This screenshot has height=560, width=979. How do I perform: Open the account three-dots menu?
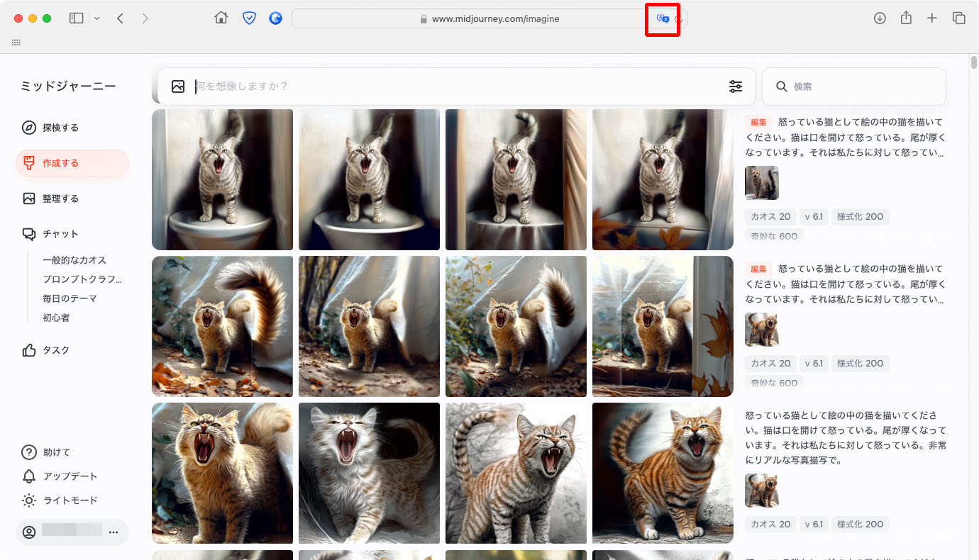[114, 532]
